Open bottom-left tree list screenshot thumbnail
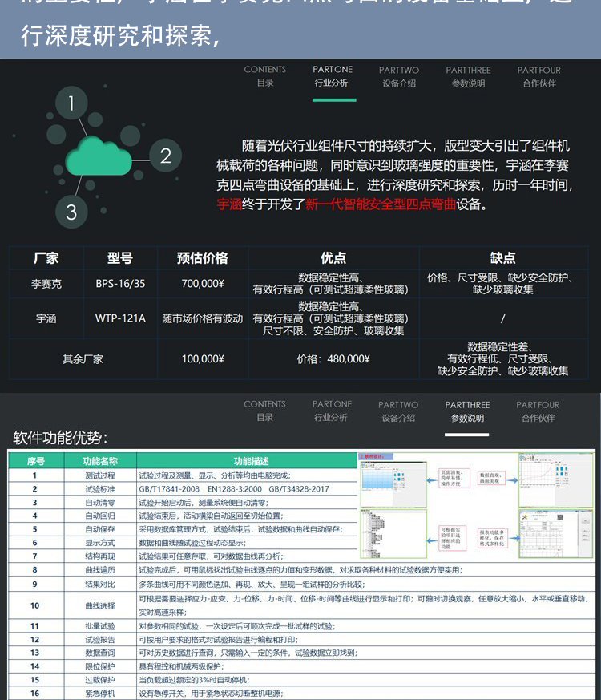 point(393,533)
